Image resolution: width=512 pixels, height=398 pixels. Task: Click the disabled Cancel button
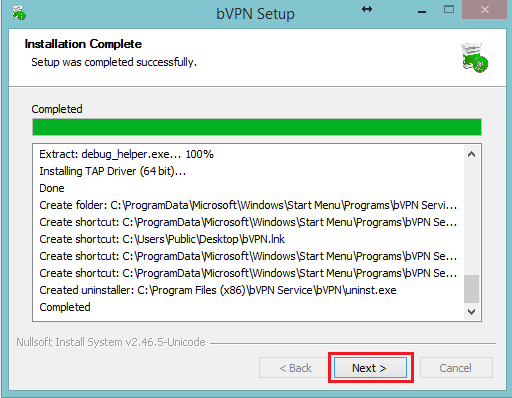click(x=456, y=368)
